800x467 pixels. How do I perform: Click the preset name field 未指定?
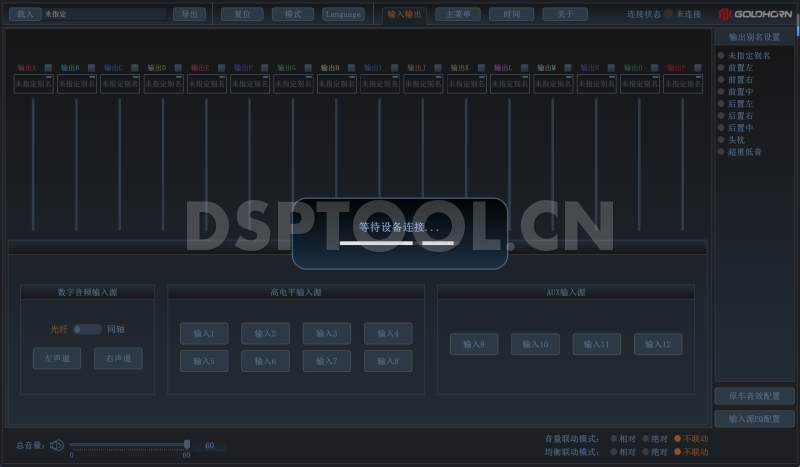click(x=103, y=15)
